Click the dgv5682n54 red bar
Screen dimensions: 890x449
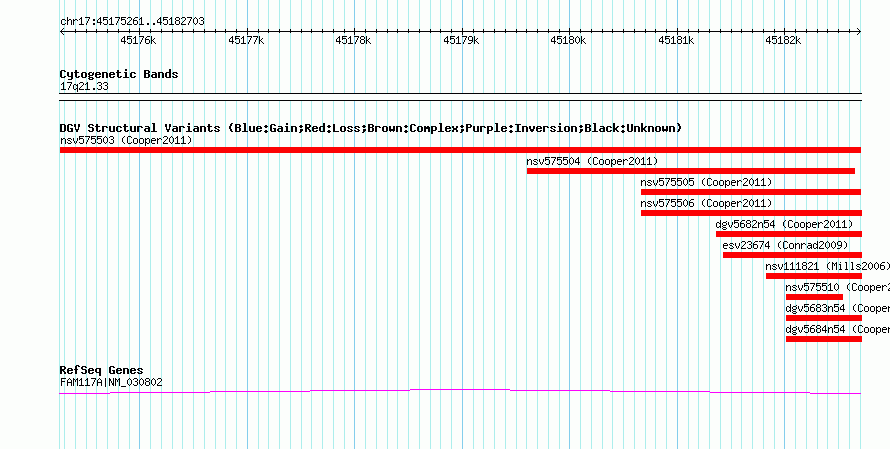click(x=788, y=234)
